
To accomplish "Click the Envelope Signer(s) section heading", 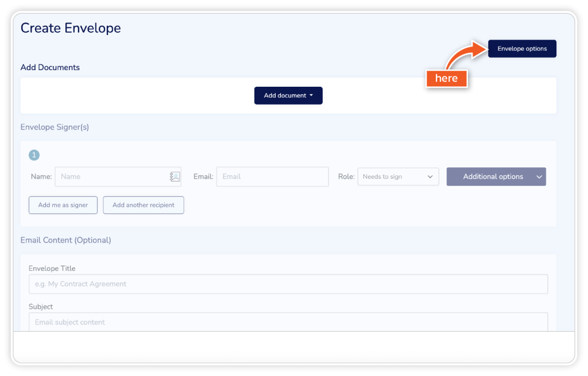I will tap(55, 127).
